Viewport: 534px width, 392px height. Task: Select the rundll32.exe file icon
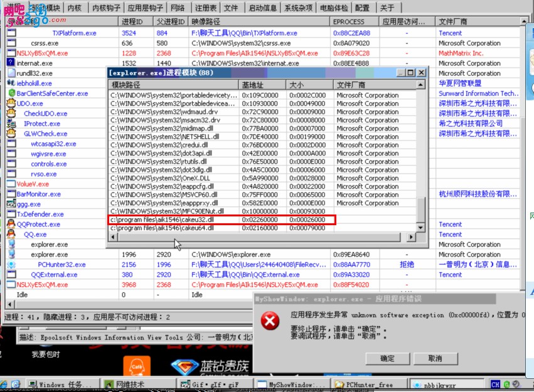[x=11, y=73]
